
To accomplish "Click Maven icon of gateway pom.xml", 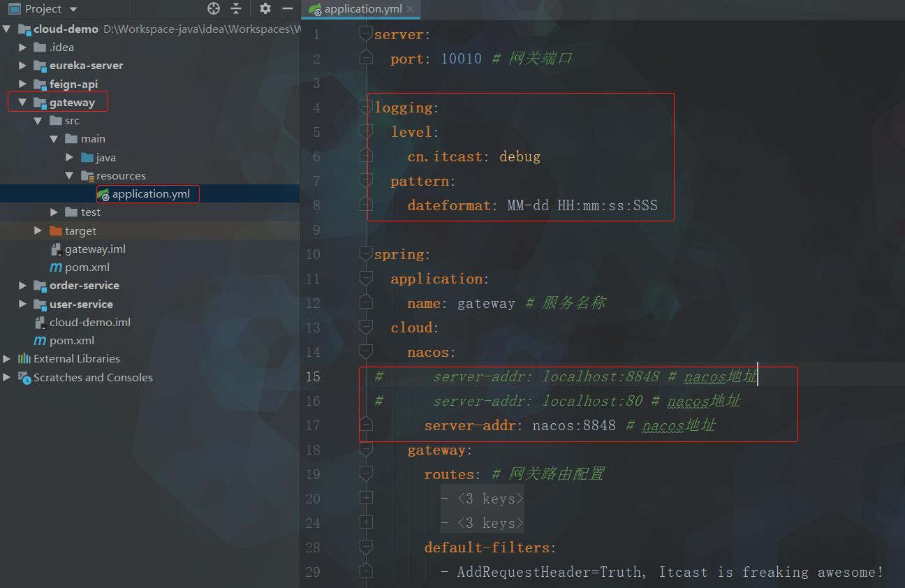I will pyautogui.click(x=55, y=267).
